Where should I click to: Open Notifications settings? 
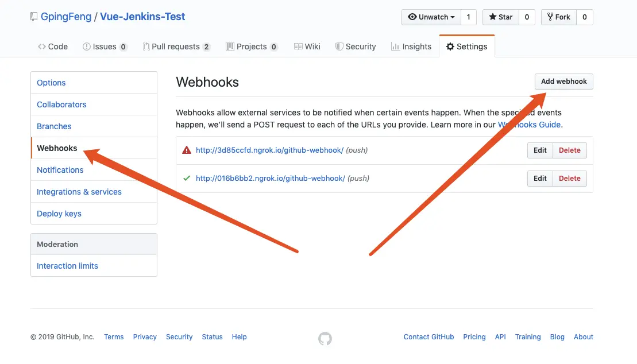pos(94,170)
